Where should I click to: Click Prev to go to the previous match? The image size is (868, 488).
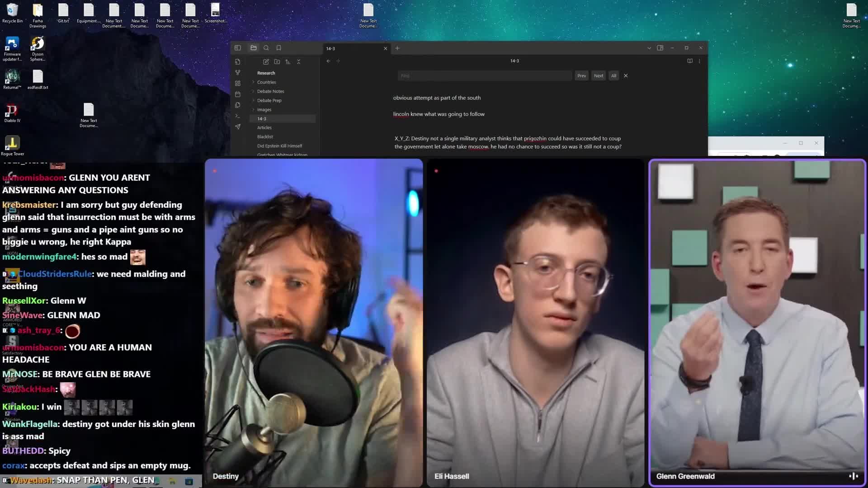click(x=582, y=75)
